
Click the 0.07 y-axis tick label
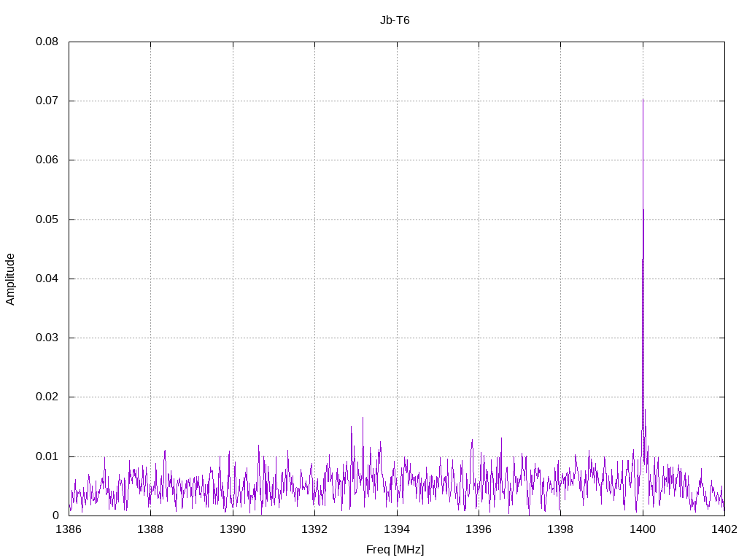point(47,101)
